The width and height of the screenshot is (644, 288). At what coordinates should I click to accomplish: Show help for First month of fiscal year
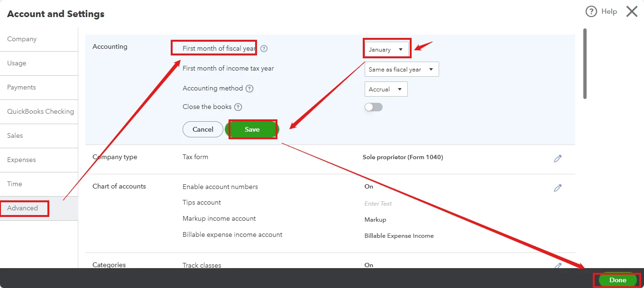click(x=264, y=48)
